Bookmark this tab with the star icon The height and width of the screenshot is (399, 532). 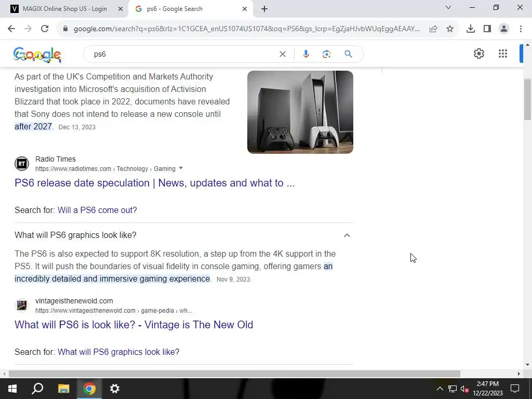(x=450, y=29)
